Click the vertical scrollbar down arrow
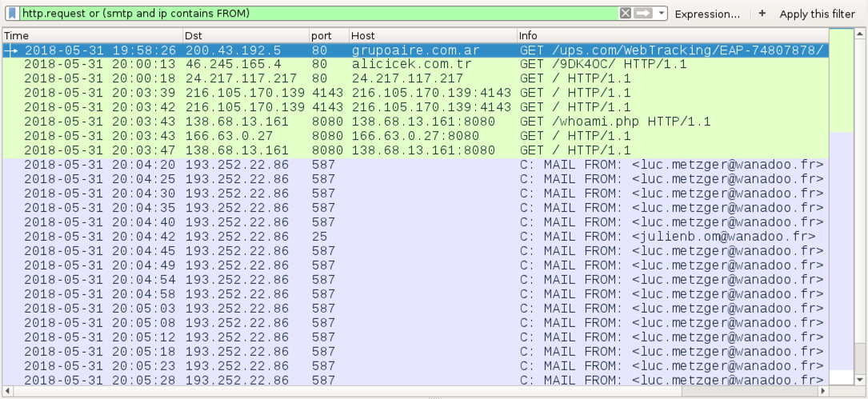 pos(860,379)
